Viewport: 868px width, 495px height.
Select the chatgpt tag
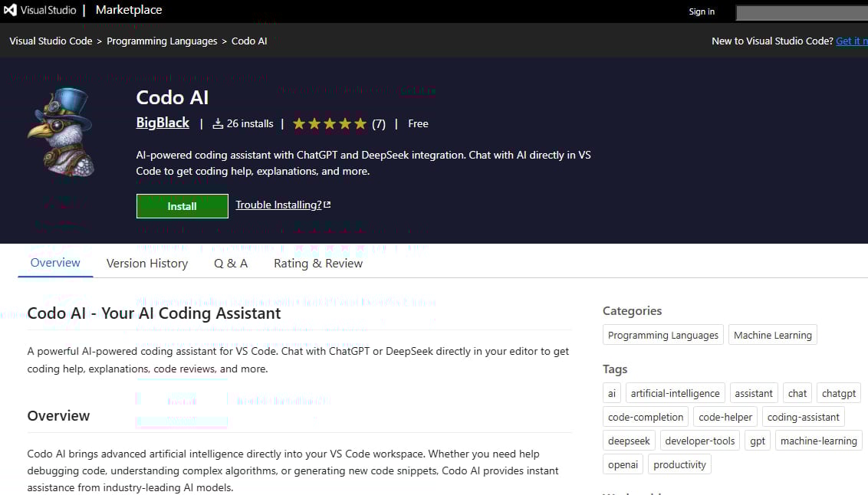point(838,392)
